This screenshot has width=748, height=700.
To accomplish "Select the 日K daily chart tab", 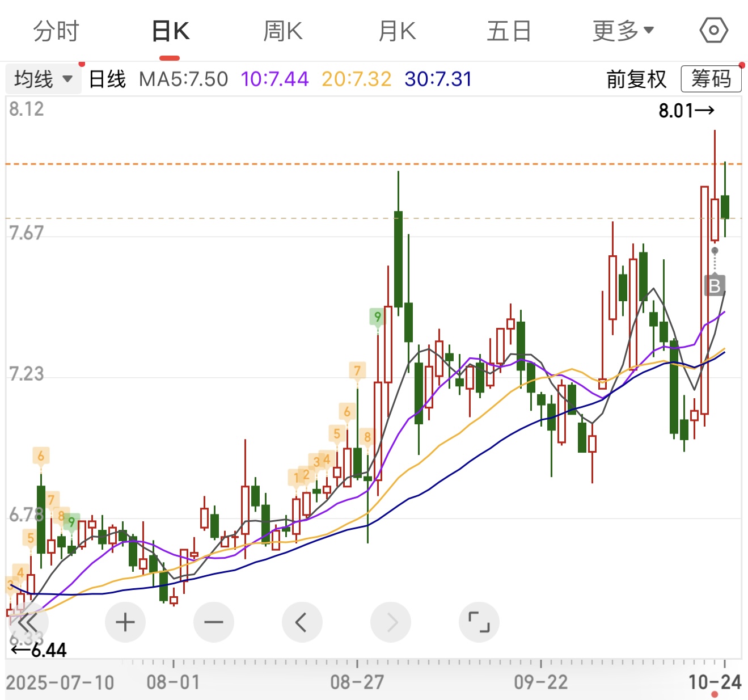I will tap(170, 31).
